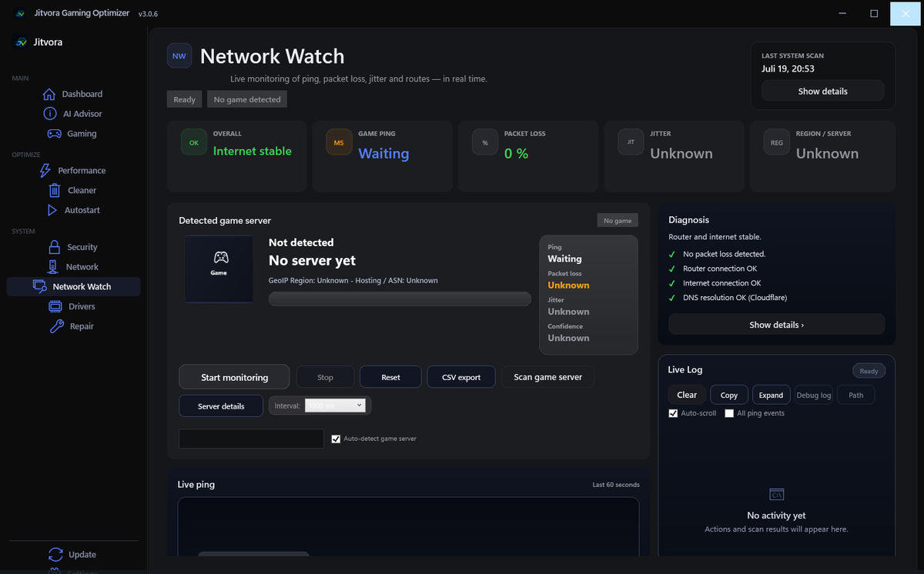Screen dimensions: 924x574
Task: Click the Live ping chart area
Action: pos(408,526)
